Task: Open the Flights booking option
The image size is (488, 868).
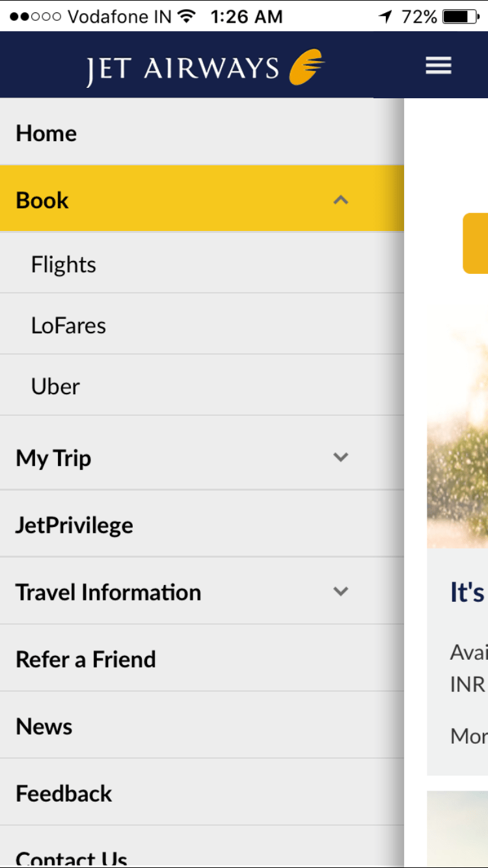Action: pos(63,264)
